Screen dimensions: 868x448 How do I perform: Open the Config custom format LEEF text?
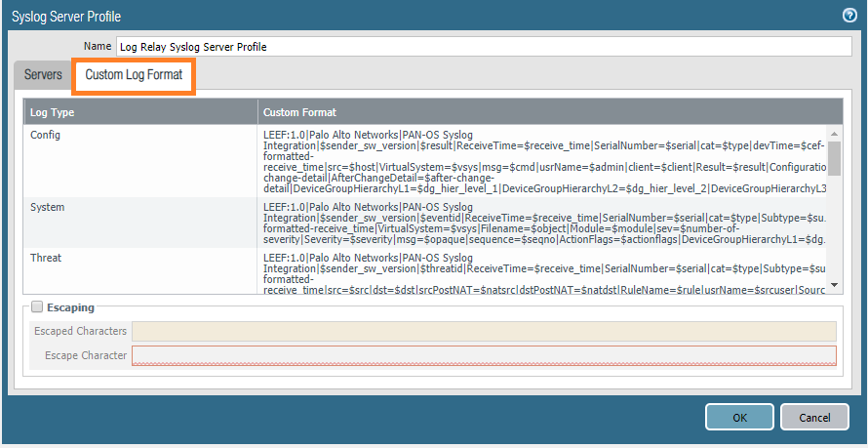coord(542,160)
